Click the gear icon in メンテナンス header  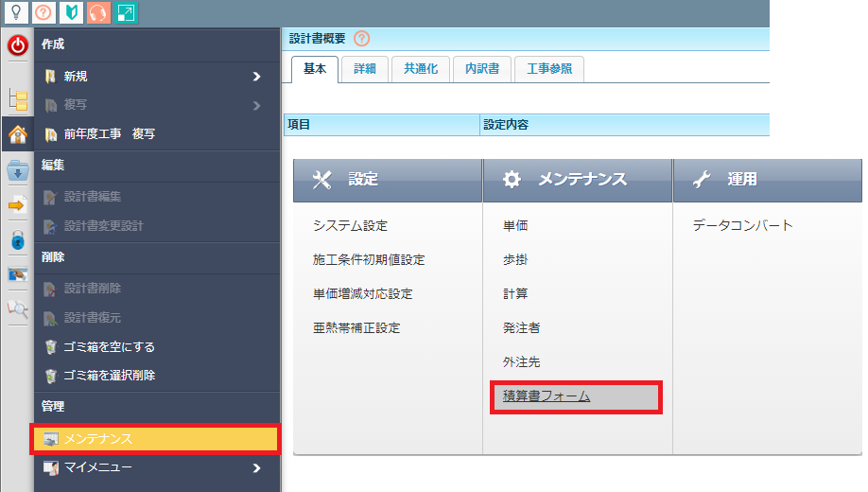click(x=512, y=180)
